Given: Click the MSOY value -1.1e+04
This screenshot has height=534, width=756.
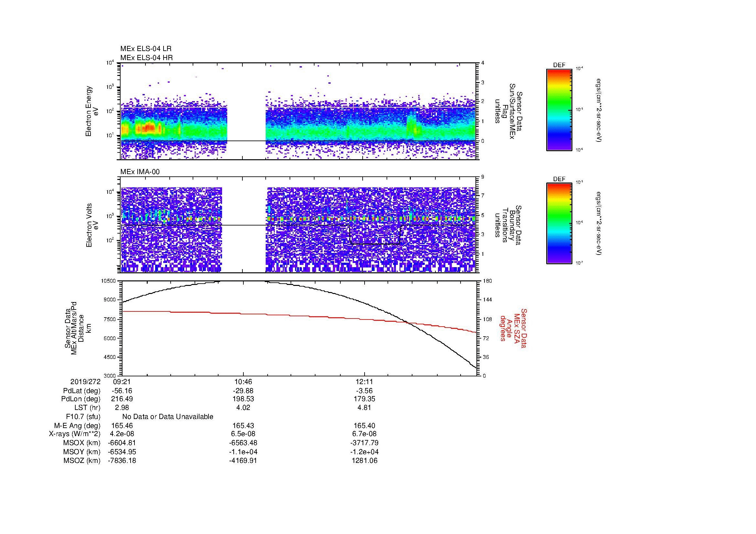Looking at the screenshot, I should point(243,452).
